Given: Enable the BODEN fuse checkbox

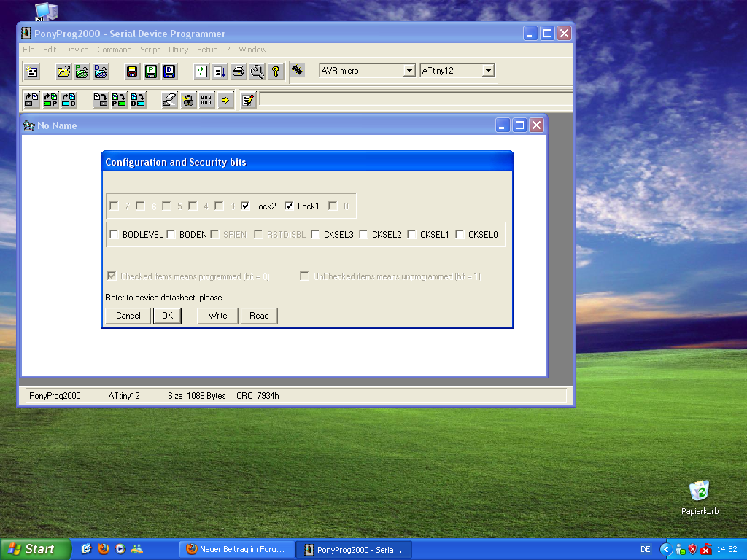Looking at the screenshot, I should pyautogui.click(x=171, y=234).
